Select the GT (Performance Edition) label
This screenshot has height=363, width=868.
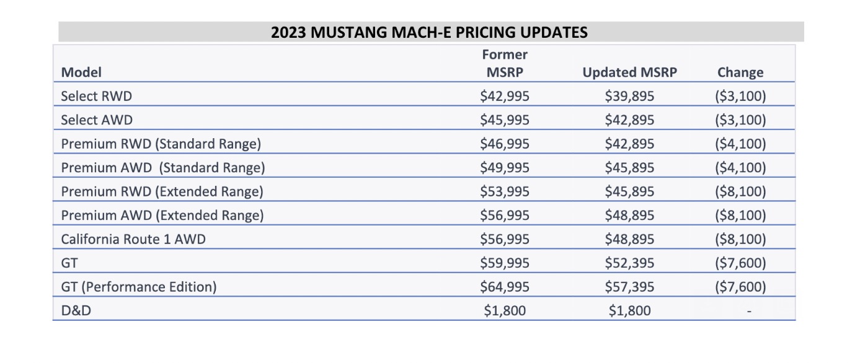coord(139,287)
